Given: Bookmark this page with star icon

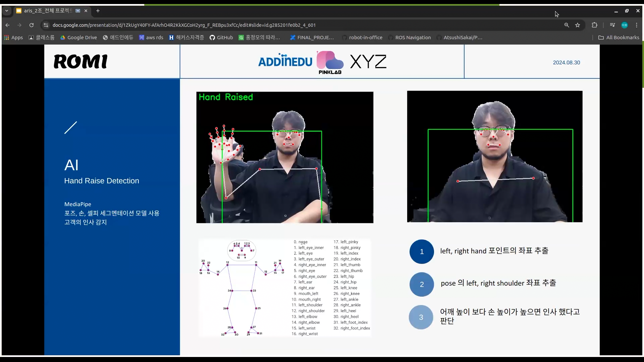Looking at the screenshot, I should coord(578,25).
